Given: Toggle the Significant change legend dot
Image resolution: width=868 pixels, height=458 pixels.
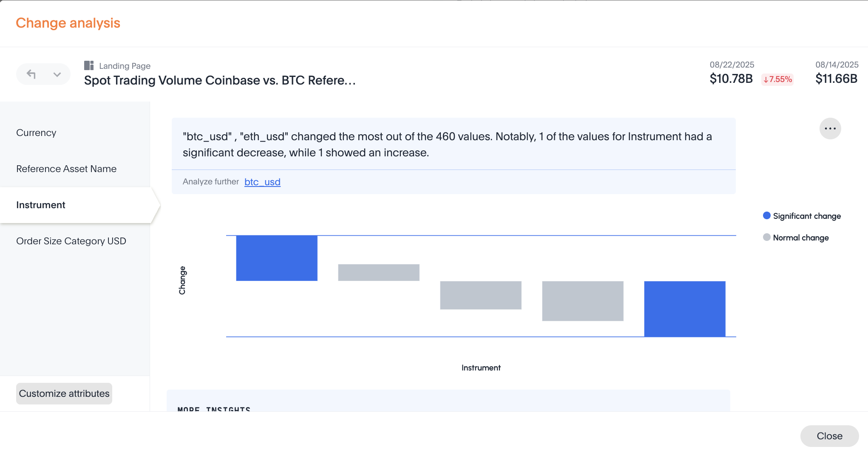Looking at the screenshot, I should pyautogui.click(x=767, y=216).
